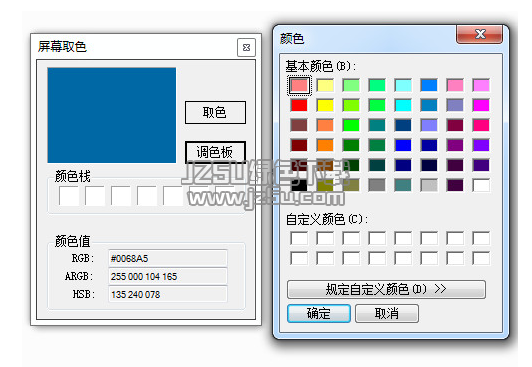
Task: Click the 颜色 dialog title text
Action: pos(292,38)
